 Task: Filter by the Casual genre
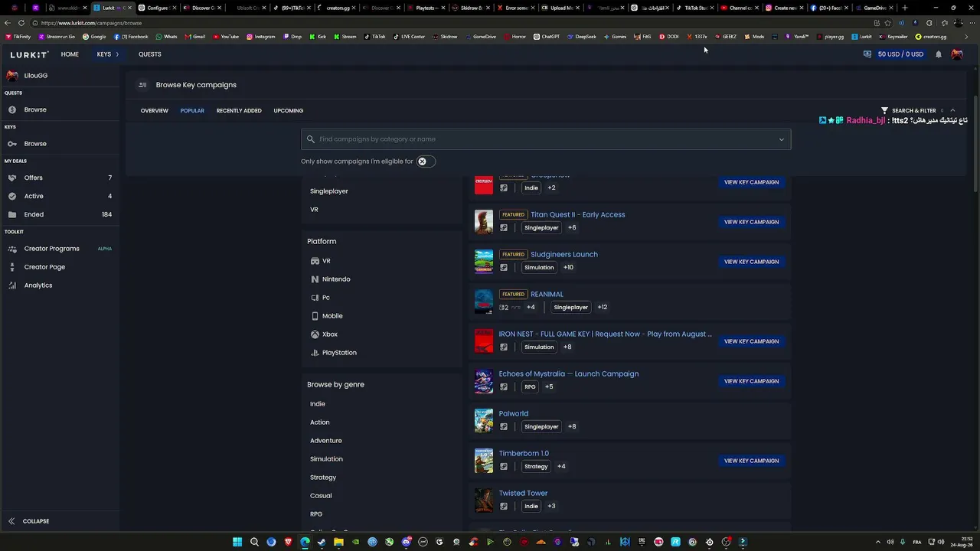(321, 496)
